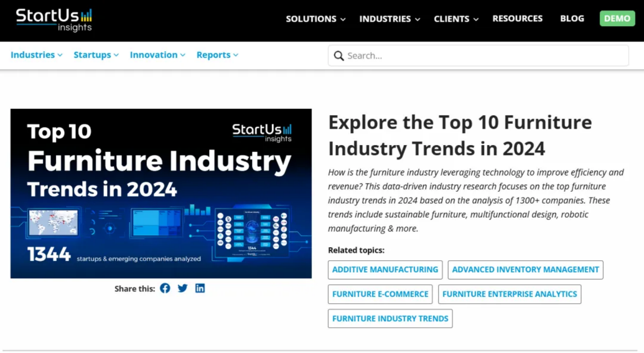This screenshot has height=353, width=644.
Task: Select the Advanced Inventory Management tag
Action: click(526, 270)
